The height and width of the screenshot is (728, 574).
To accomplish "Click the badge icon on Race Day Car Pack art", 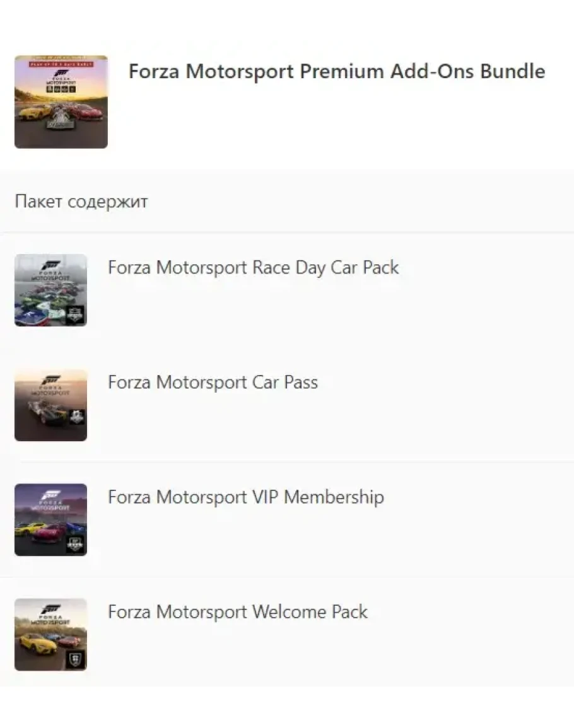I will pyautogui.click(x=76, y=315).
